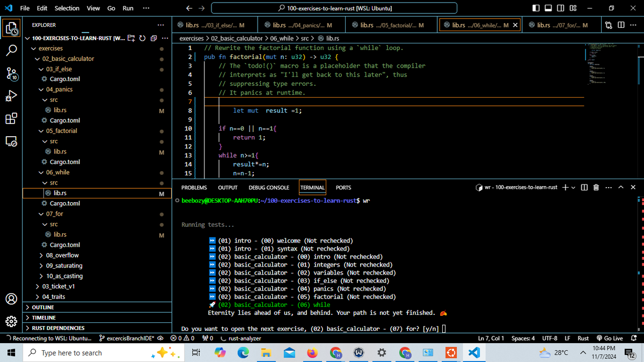Open the Remote Explorer view
The height and width of the screenshot is (362, 644).
click(11, 142)
